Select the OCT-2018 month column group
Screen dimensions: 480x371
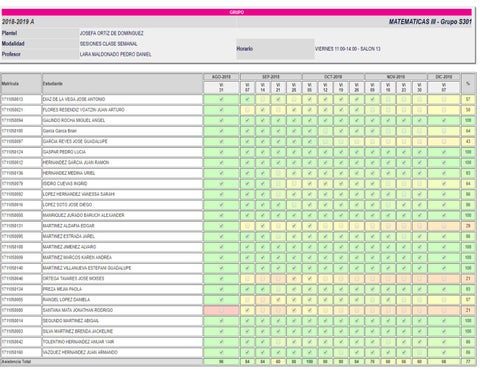point(333,77)
